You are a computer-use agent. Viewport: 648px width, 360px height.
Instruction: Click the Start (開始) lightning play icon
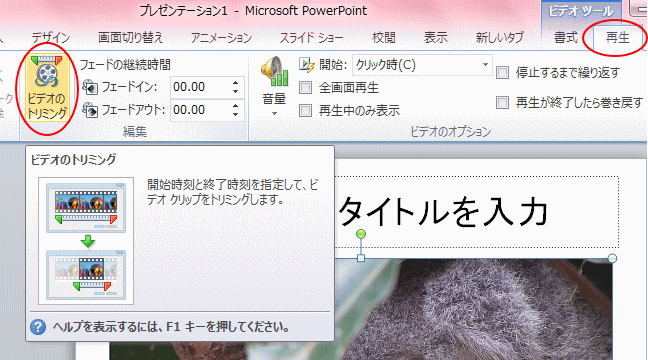pos(306,65)
